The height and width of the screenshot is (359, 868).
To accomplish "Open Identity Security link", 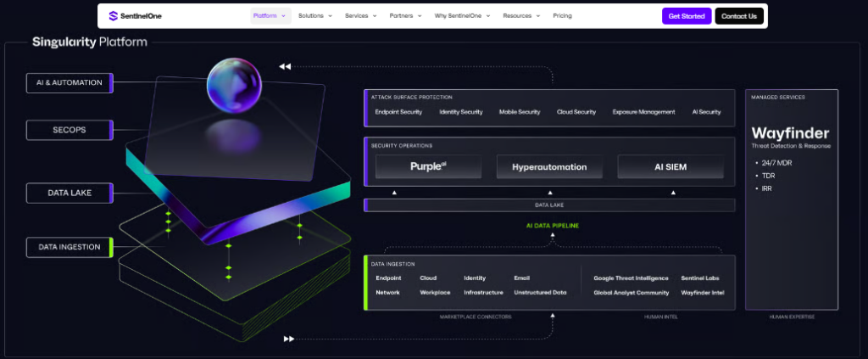I will [461, 112].
